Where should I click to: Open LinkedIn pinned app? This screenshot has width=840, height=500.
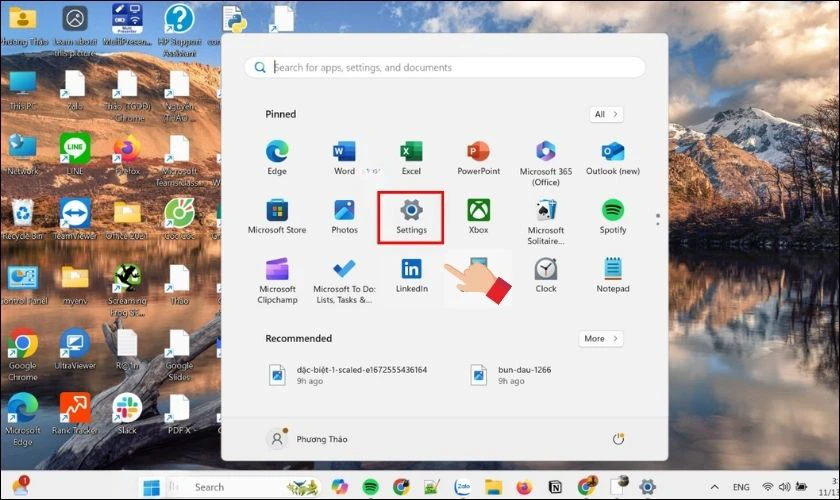point(411,273)
